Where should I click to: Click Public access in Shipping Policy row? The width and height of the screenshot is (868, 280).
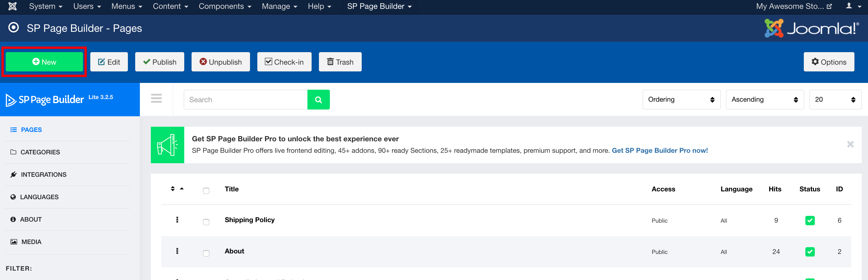[x=659, y=221]
